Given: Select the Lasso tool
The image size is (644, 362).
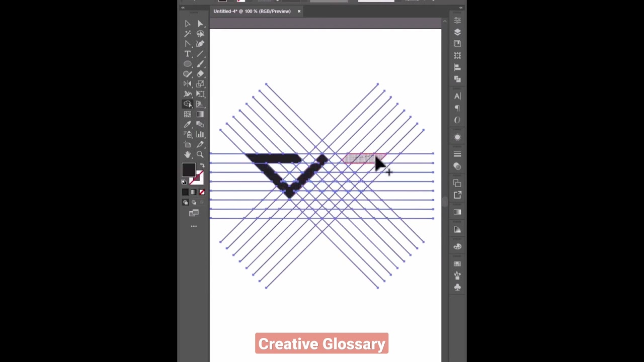Looking at the screenshot, I should (x=200, y=34).
